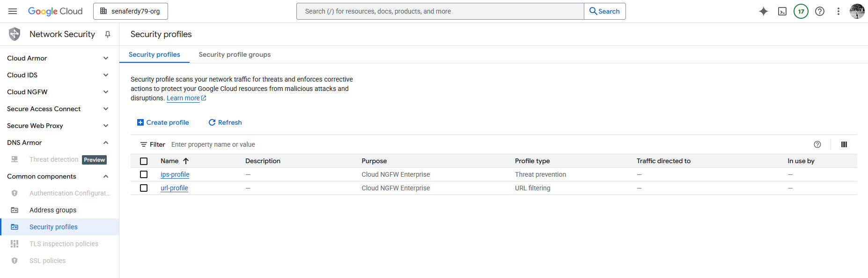The image size is (868, 278).
Task: Open the main navigation hamburger menu
Action: click(x=13, y=11)
